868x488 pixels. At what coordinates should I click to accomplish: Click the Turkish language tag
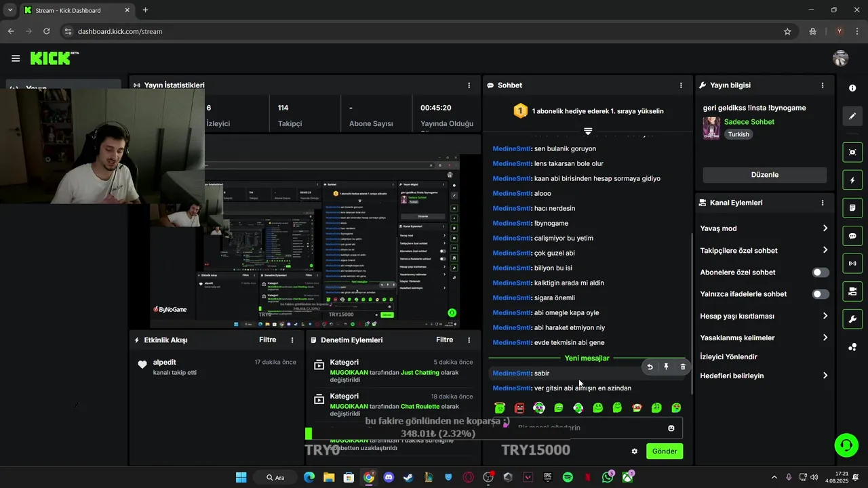point(738,134)
